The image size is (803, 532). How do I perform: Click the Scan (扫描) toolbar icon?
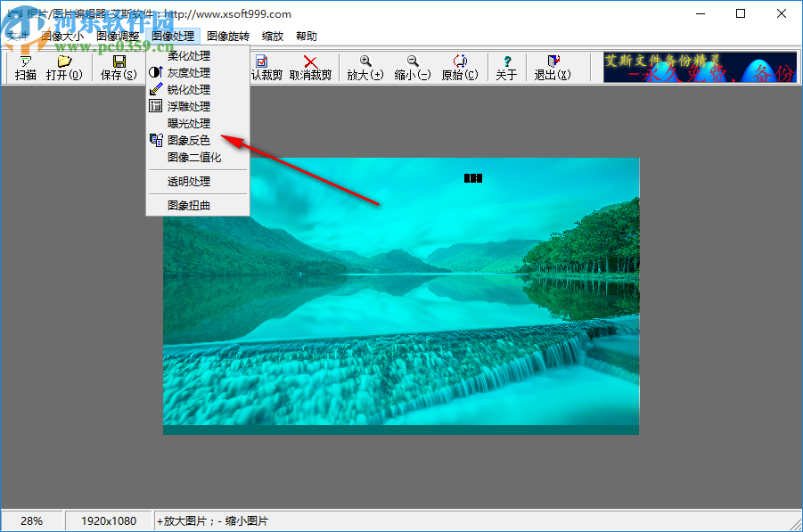pyautogui.click(x=25, y=68)
